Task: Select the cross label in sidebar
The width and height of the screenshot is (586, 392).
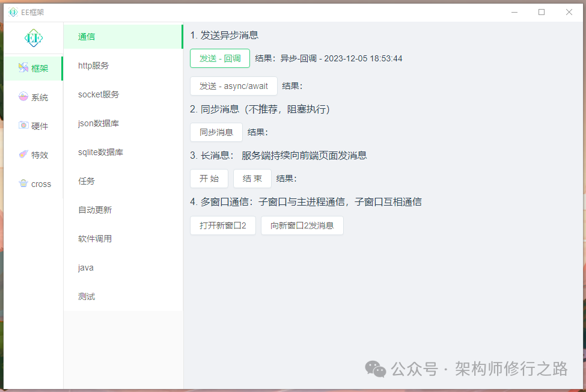Action: click(41, 184)
